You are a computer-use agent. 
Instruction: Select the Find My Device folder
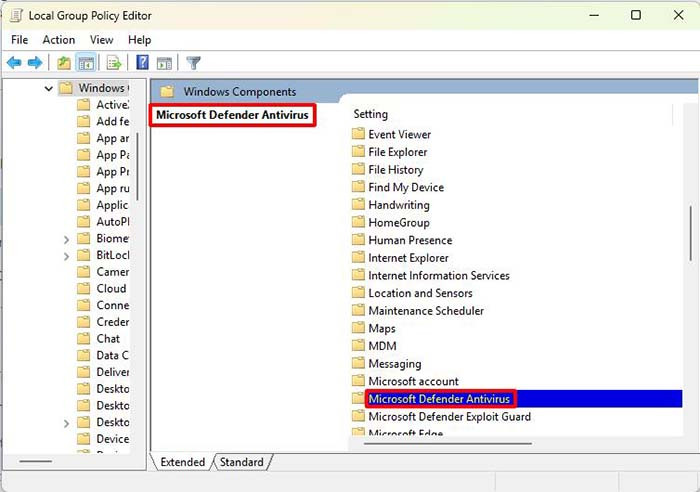(x=406, y=188)
